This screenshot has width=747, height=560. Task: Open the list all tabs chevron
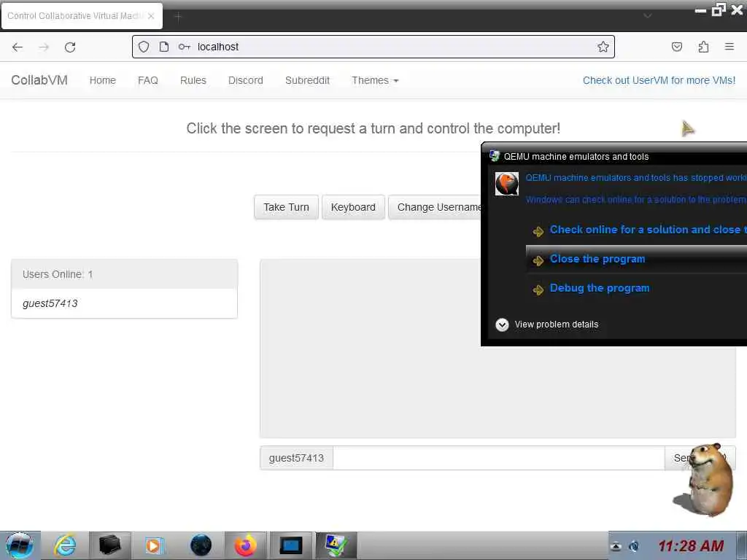pos(648,16)
